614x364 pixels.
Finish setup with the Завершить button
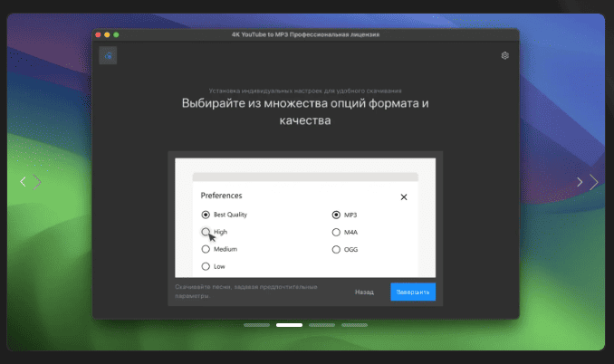pyautogui.click(x=413, y=292)
